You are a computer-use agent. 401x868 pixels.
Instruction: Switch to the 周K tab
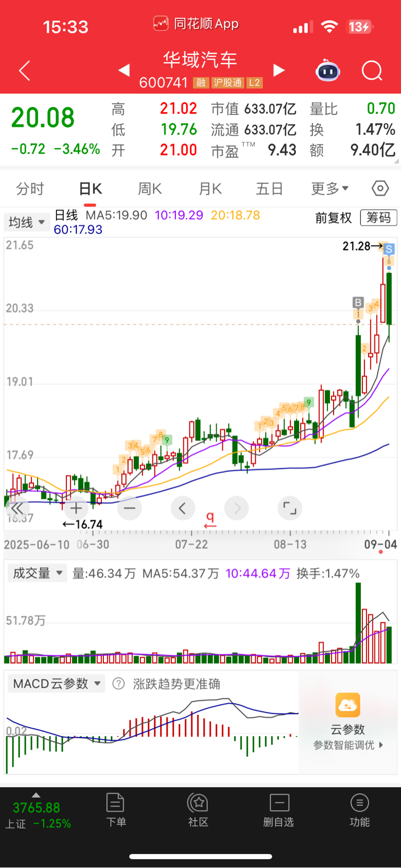(150, 188)
